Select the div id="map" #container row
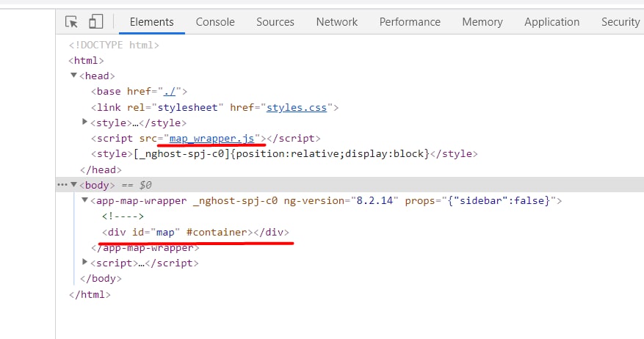 pos(195,233)
